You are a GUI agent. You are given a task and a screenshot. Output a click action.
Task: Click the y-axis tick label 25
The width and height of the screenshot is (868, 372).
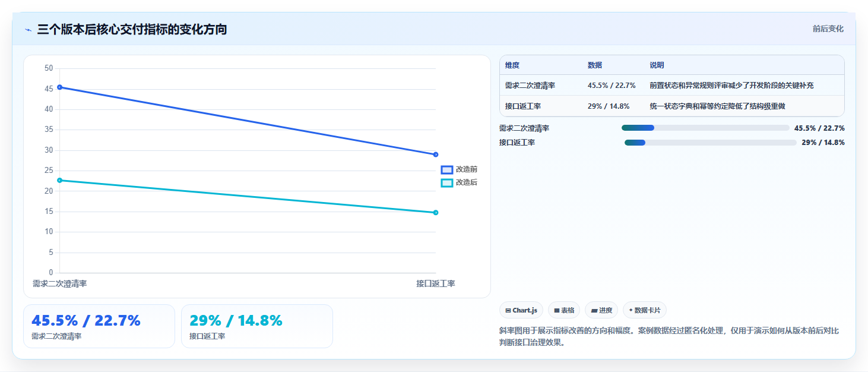(x=49, y=171)
